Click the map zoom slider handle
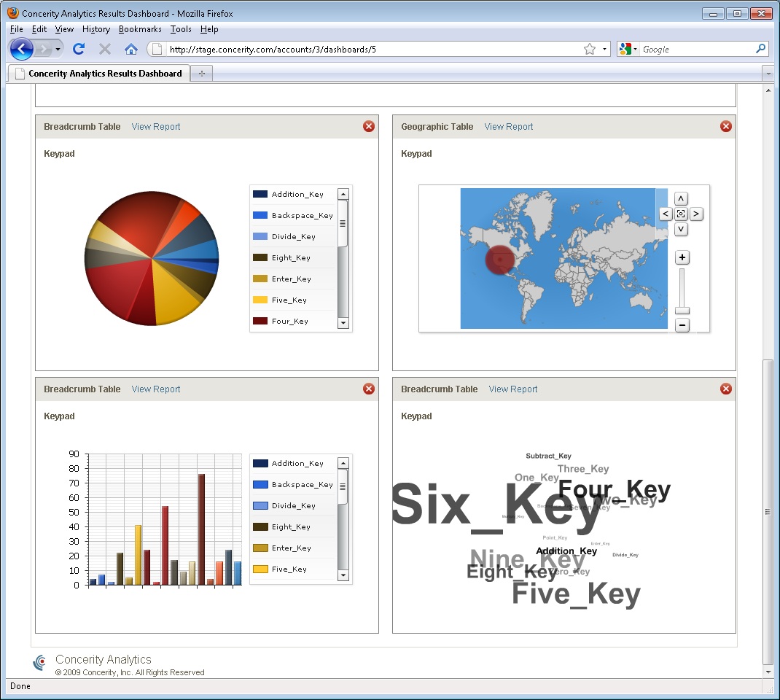780x700 pixels. (x=682, y=311)
